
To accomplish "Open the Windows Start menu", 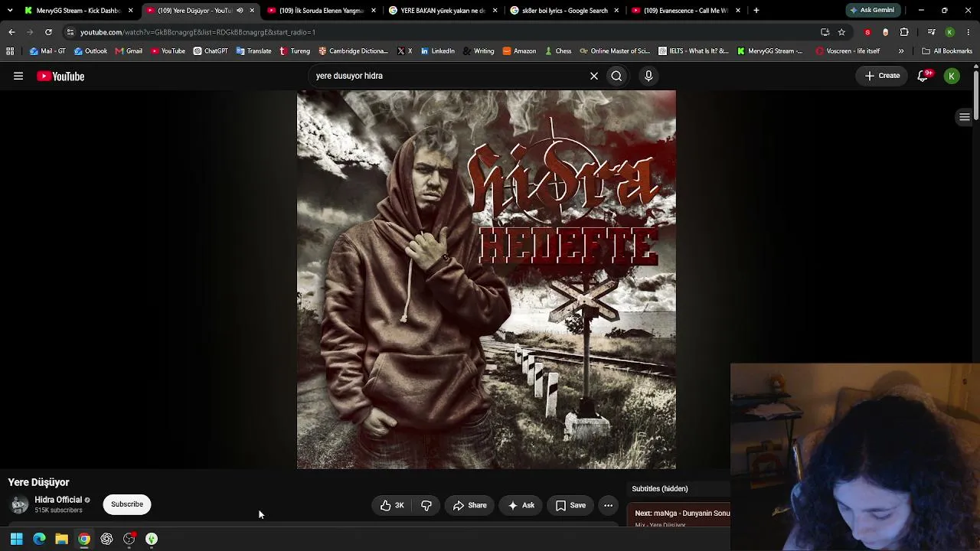I will click(x=16, y=539).
